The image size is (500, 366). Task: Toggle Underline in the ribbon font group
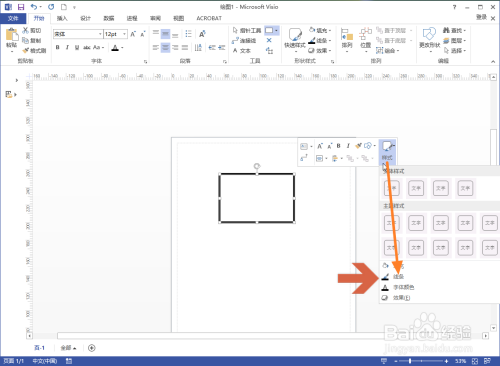77,48
